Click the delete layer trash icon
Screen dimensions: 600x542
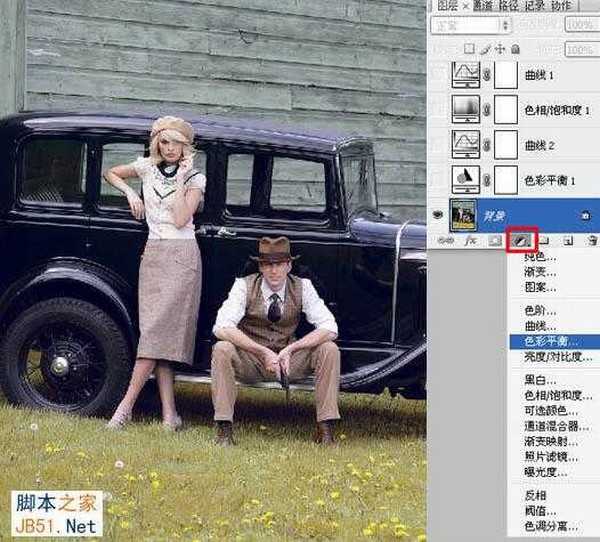click(x=591, y=241)
